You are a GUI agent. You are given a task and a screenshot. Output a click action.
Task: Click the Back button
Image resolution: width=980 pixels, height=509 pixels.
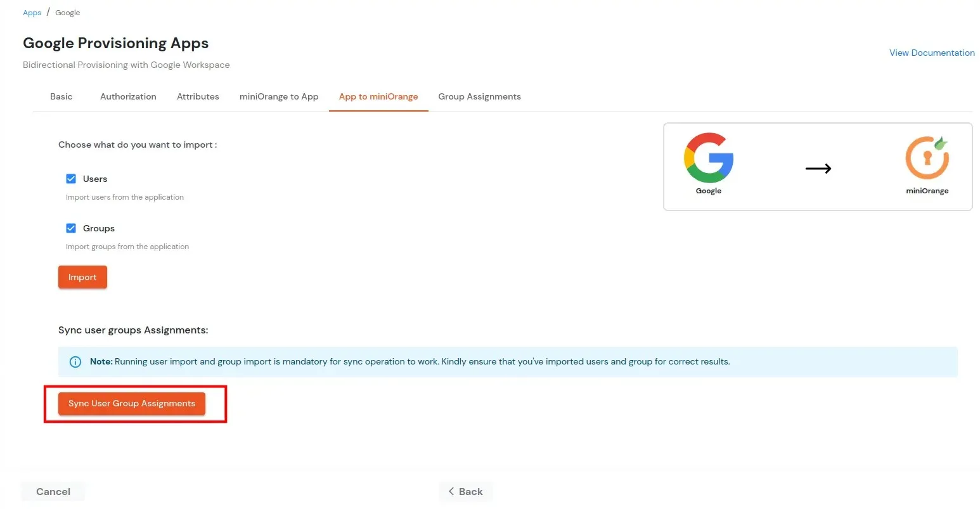pyautogui.click(x=466, y=491)
